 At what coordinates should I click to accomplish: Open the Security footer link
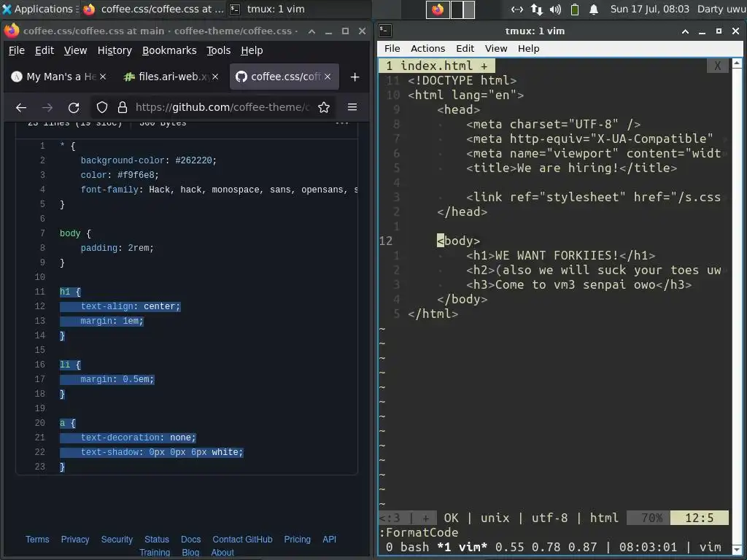point(117,539)
